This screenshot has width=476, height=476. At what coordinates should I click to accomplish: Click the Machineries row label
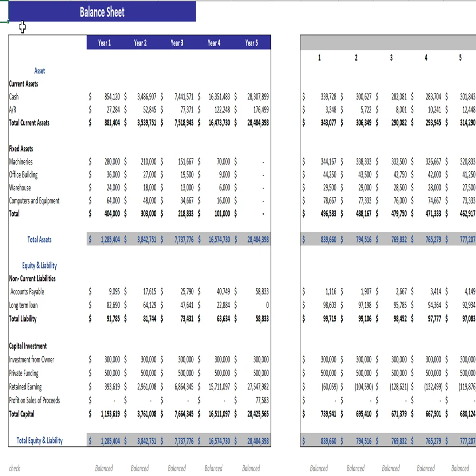(21, 162)
